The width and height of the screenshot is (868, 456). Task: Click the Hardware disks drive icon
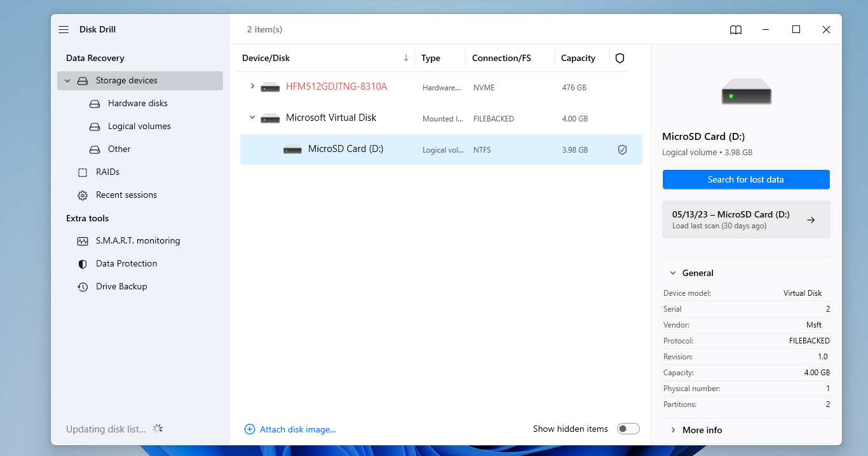95,104
